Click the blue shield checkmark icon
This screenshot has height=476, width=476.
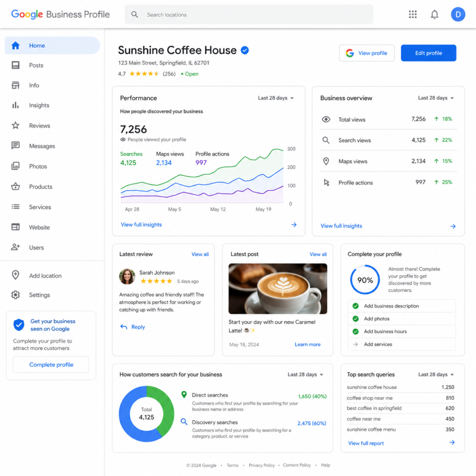(x=19, y=325)
